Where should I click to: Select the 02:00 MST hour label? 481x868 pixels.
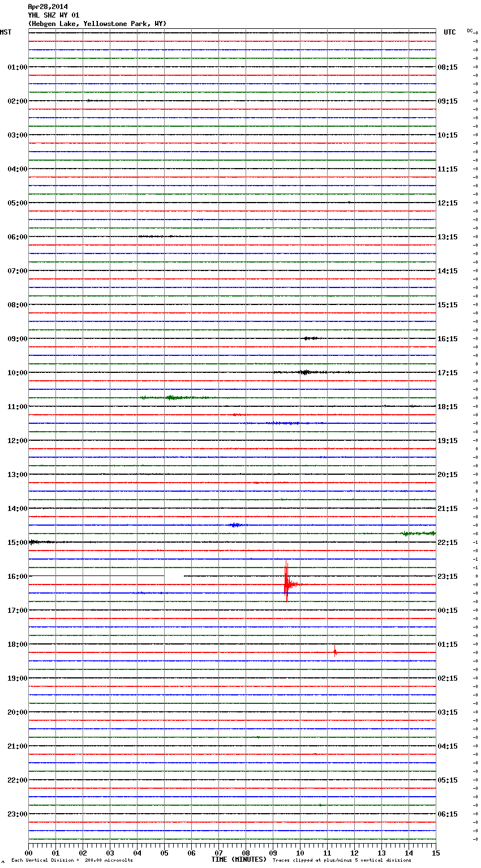click(x=17, y=101)
